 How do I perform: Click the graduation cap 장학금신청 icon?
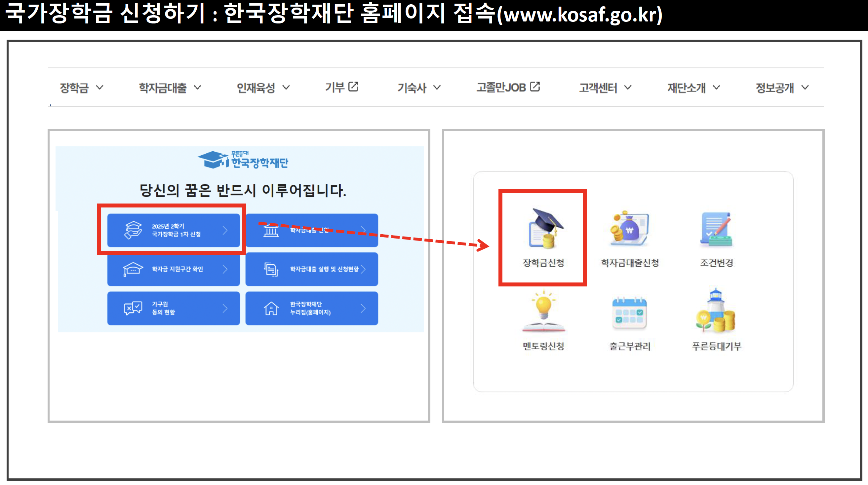click(546, 228)
